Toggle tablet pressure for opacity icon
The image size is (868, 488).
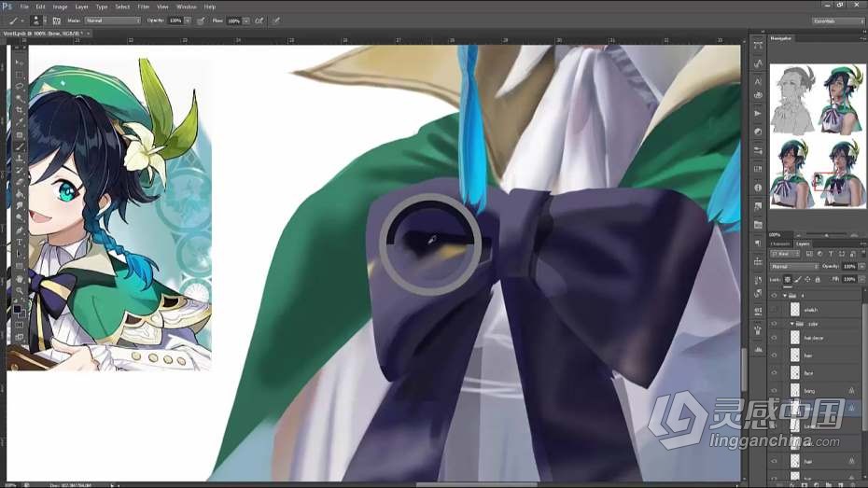click(x=201, y=21)
